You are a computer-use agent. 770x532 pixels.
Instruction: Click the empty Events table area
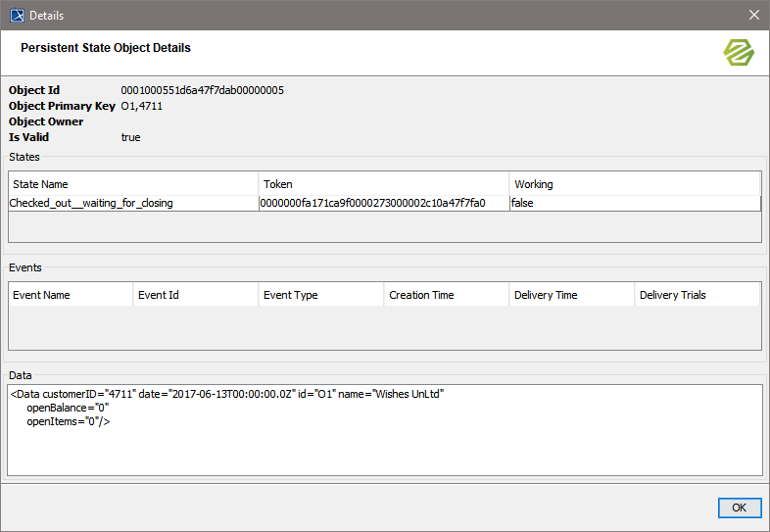coord(384,327)
